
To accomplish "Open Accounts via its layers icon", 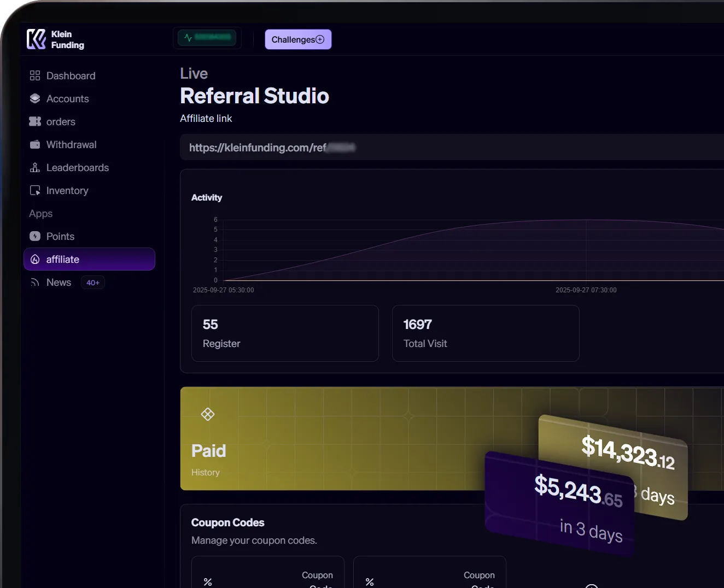I will coord(34,98).
